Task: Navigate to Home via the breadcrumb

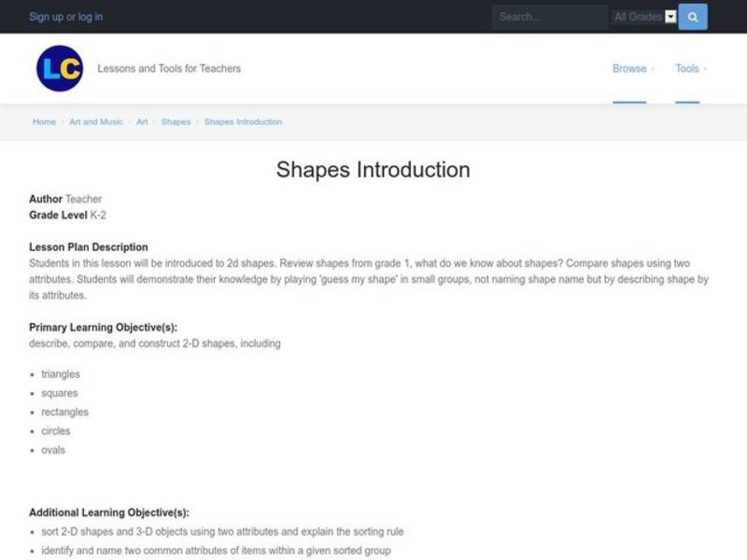Action: click(43, 121)
